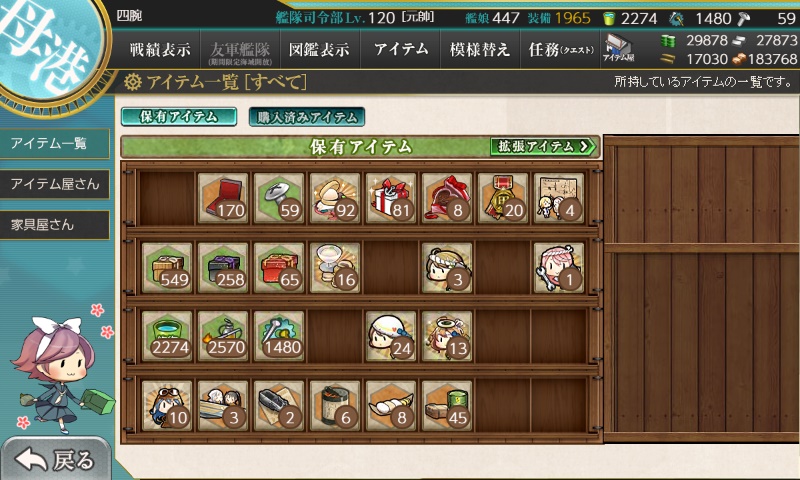Click the screw item with count 59

279,198
